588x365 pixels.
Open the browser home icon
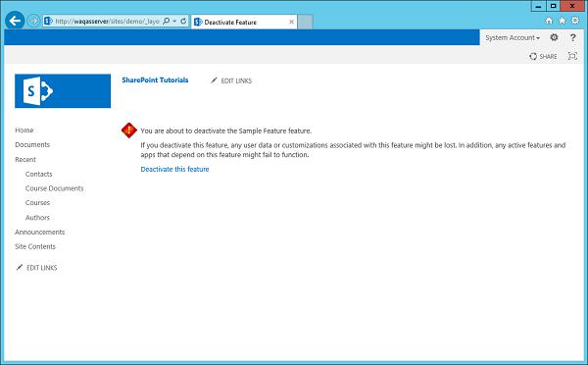coord(549,21)
